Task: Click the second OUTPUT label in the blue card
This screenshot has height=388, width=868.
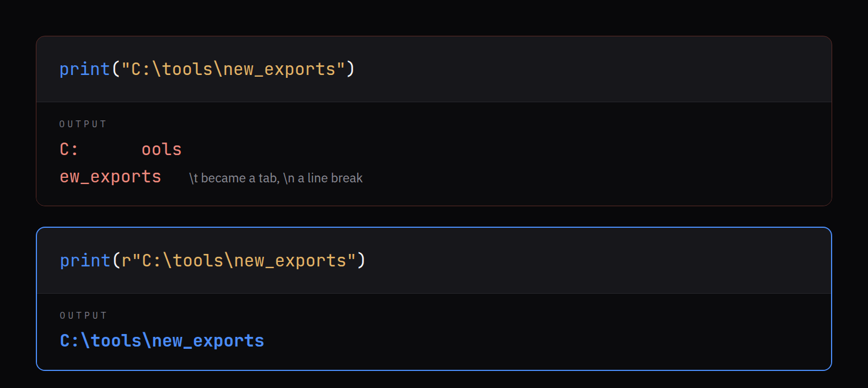Action: 83,315
